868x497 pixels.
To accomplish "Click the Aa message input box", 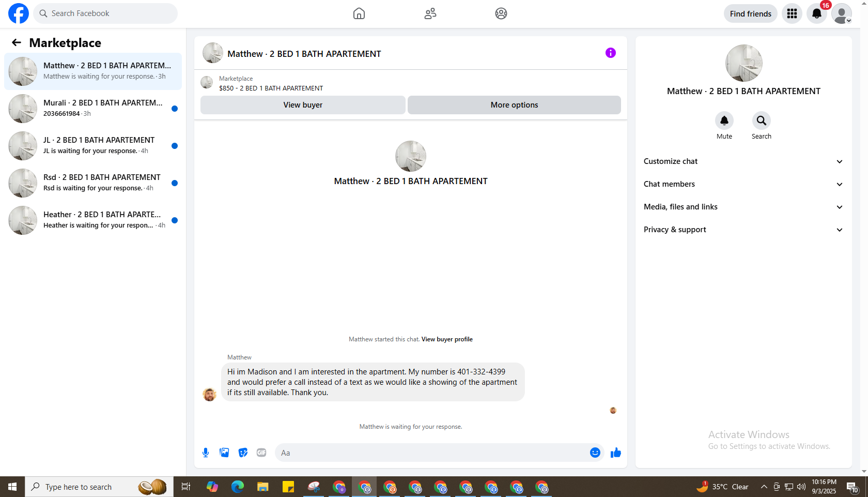I will (x=432, y=453).
